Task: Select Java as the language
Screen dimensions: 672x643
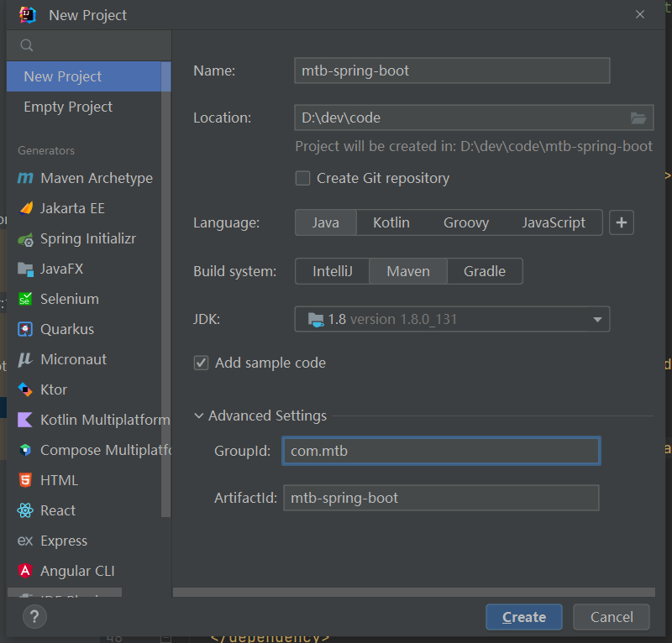Action: click(326, 222)
